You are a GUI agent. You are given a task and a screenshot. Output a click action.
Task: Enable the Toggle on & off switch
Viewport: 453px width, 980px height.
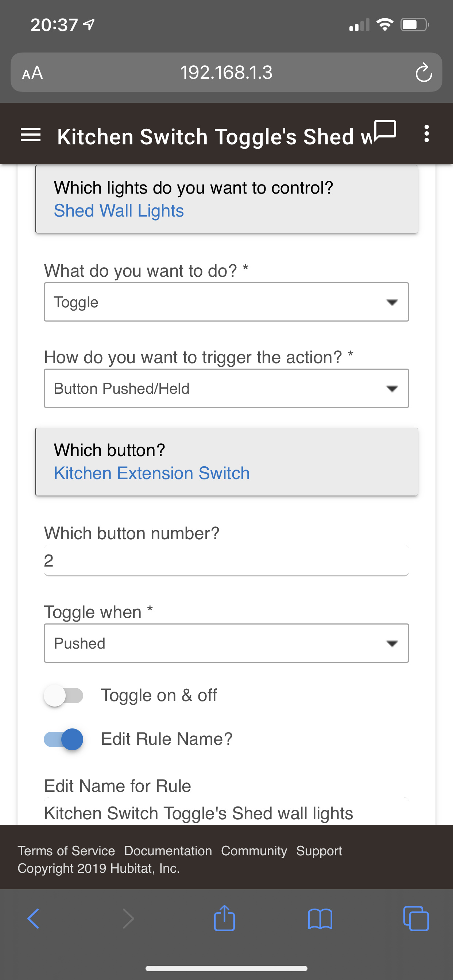pos(63,695)
